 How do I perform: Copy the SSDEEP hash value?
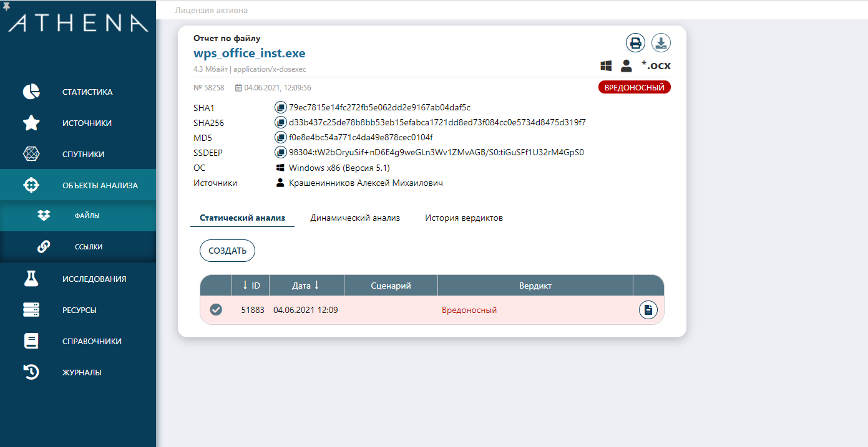(281, 152)
